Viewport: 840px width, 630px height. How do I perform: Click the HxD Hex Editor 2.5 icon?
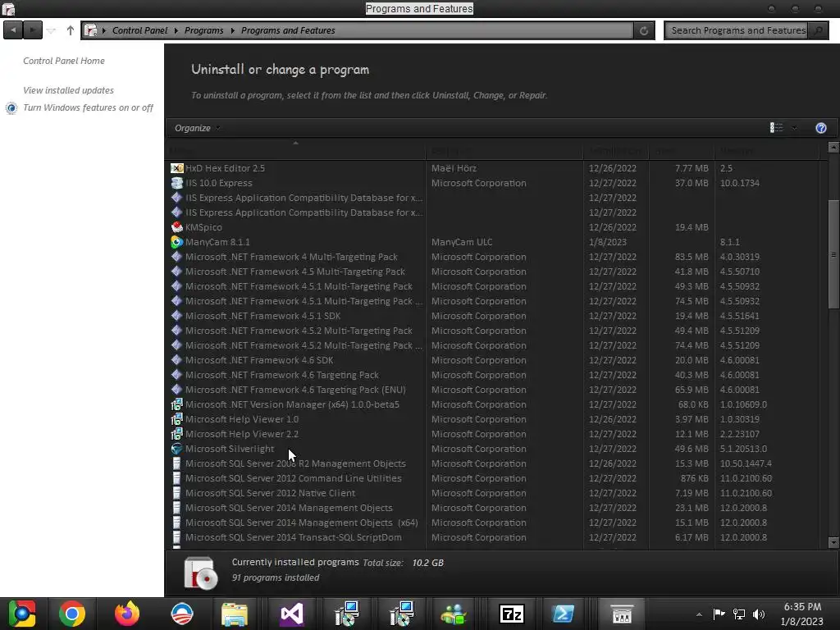tap(177, 168)
